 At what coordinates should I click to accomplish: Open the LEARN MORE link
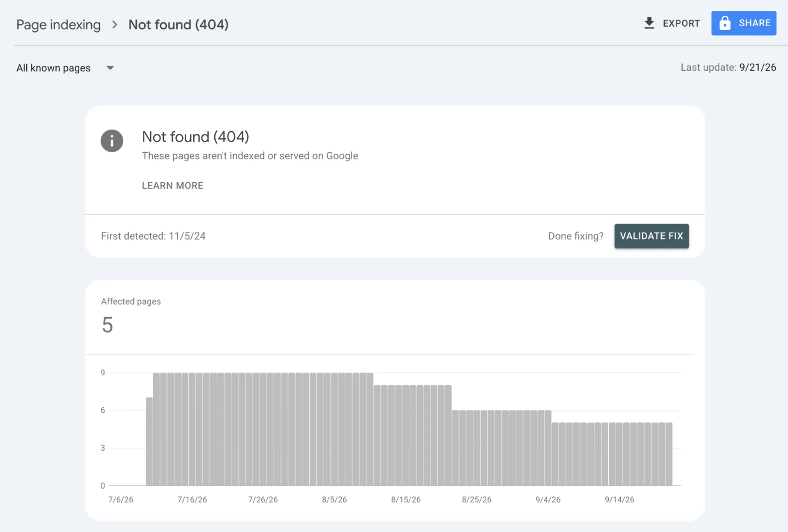pyautogui.click(x=172, y=186)
